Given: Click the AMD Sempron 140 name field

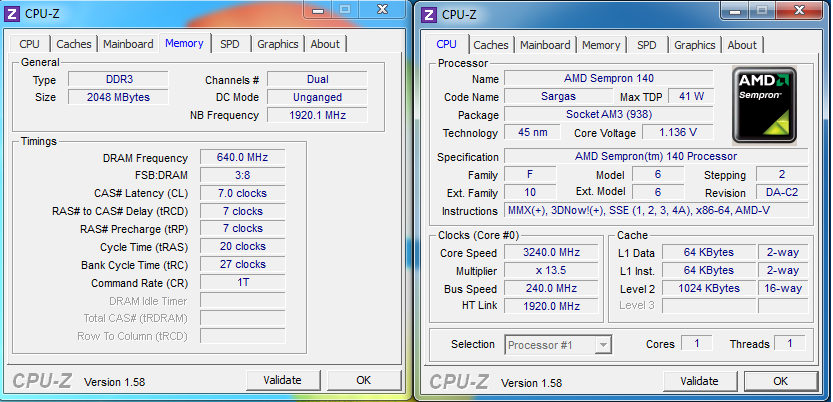Looking at the screenshot, I should [609, 79].
